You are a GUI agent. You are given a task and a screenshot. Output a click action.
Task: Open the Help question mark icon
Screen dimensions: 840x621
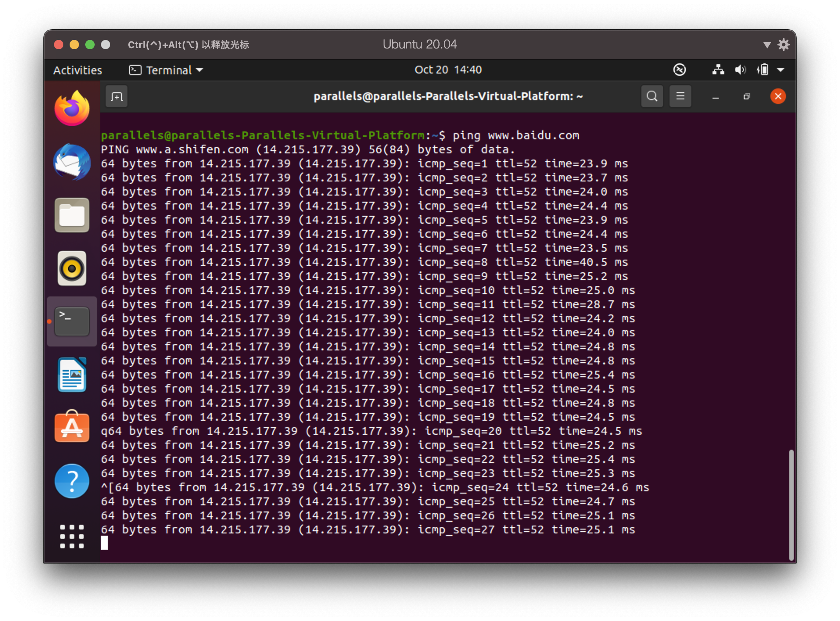[x=72, y=481]
